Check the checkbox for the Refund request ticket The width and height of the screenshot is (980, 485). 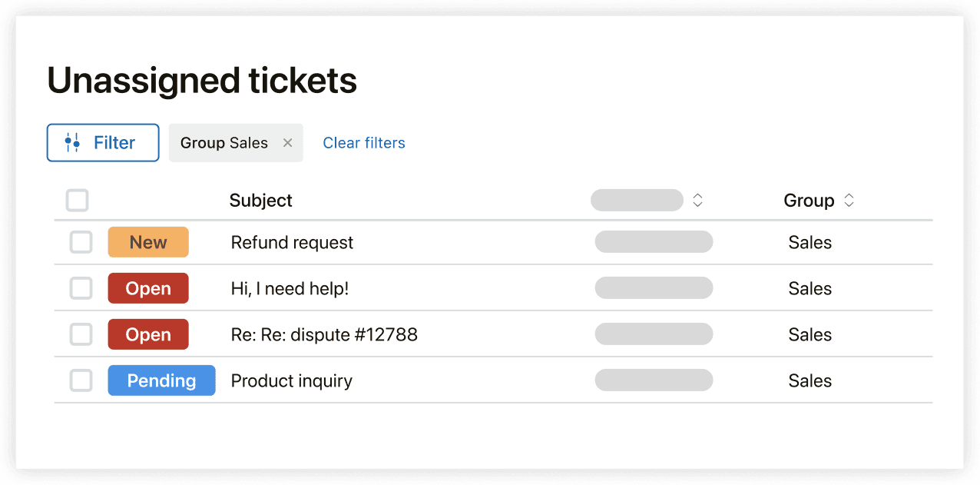(81, 242)
